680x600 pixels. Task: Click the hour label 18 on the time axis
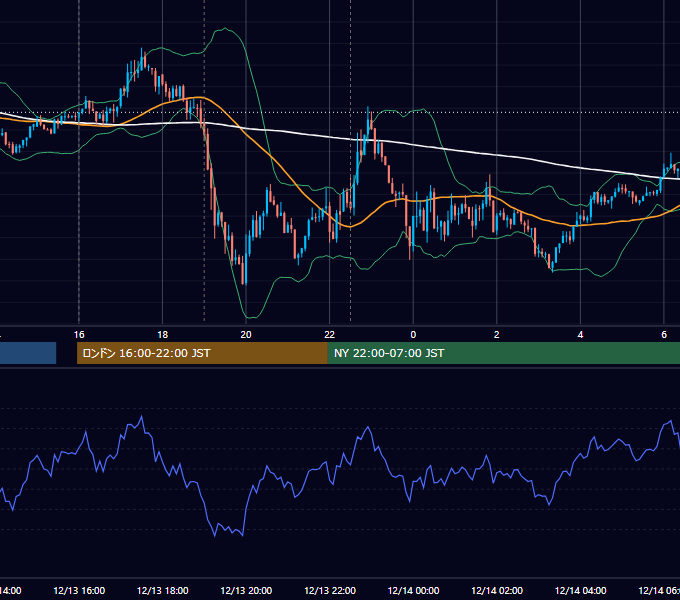pyautogui.click(x=163, y=335)
